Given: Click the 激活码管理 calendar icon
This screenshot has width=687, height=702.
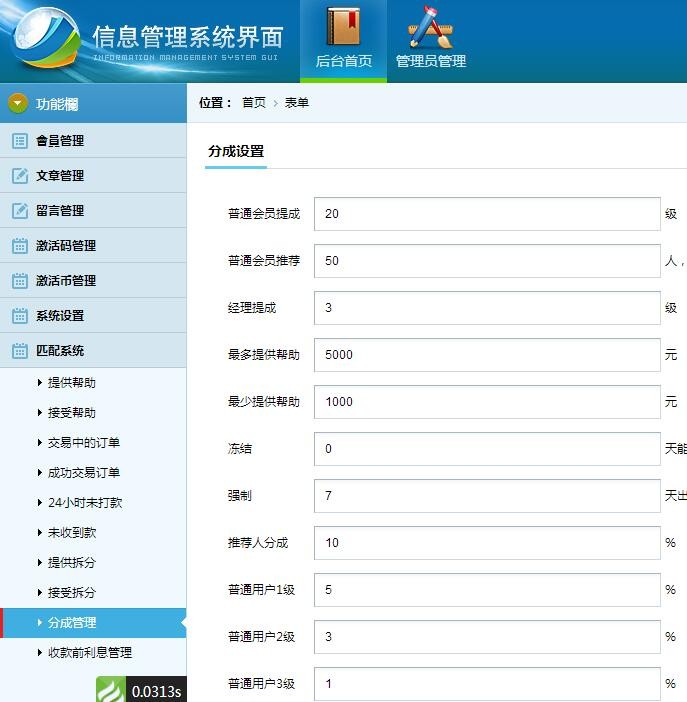Looking at the screenshot, I should pyautogui.click(x=20, y=245).
